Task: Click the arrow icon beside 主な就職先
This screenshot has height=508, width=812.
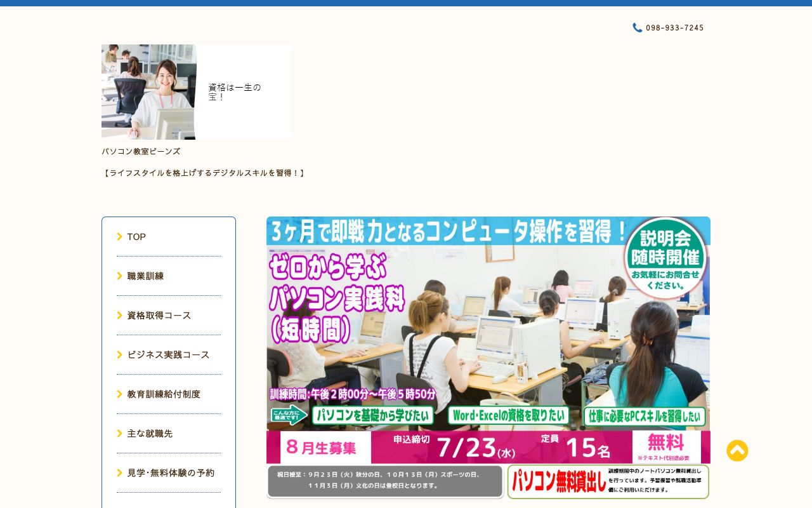Action: point(120,433)
